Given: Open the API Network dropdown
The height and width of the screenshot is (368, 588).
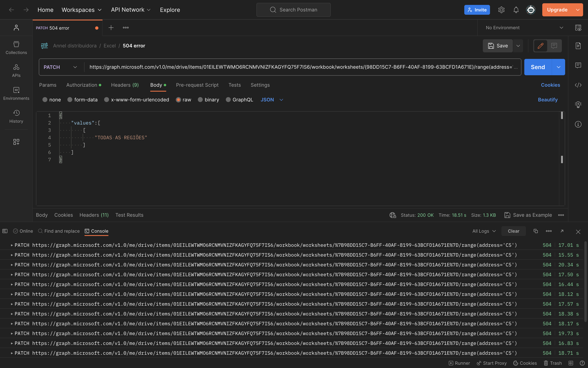Looking at the screenshot, I should click(131, 10).
